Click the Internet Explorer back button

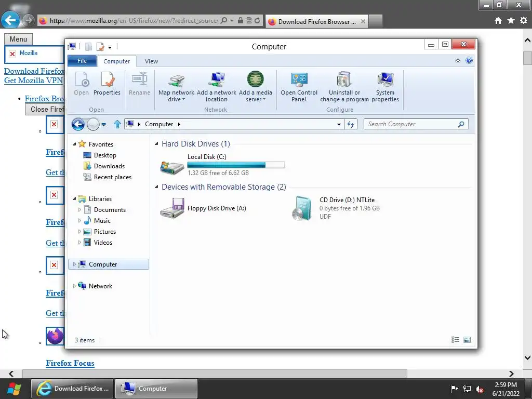(10, 20)
